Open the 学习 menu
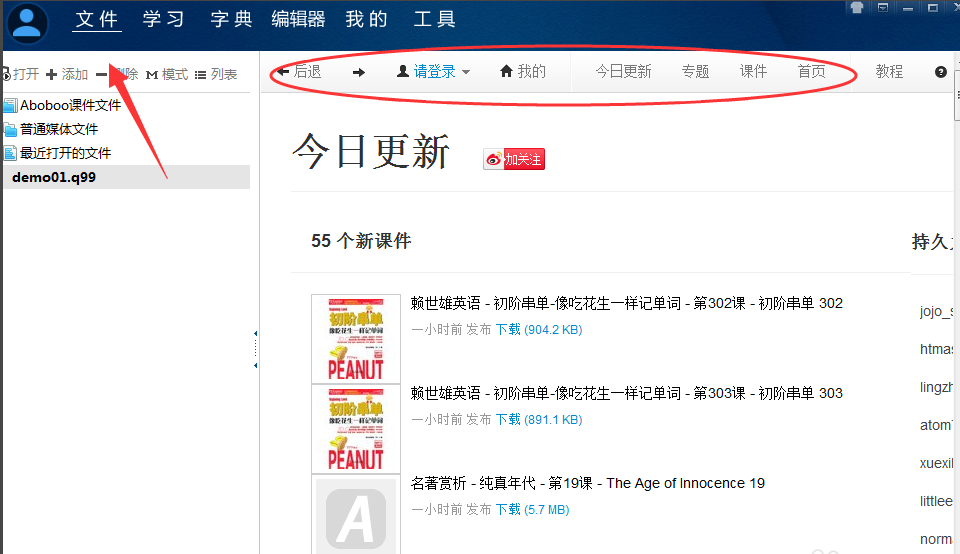Viewport: 960px width, 554px height. point(164,19)
